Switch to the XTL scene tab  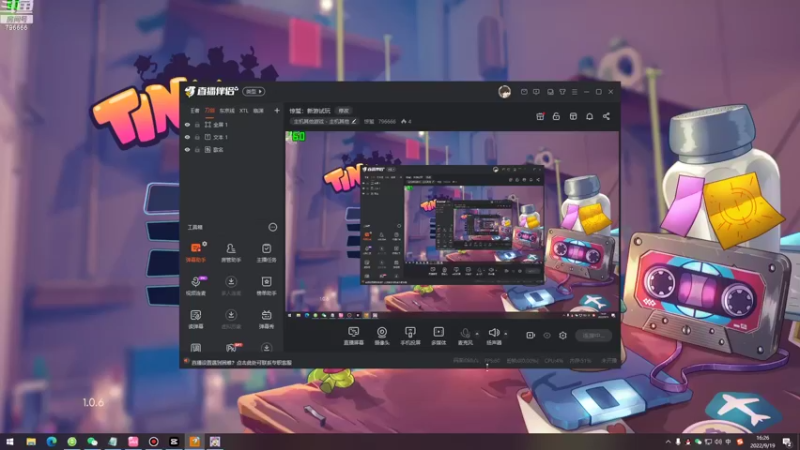[244, 111]
